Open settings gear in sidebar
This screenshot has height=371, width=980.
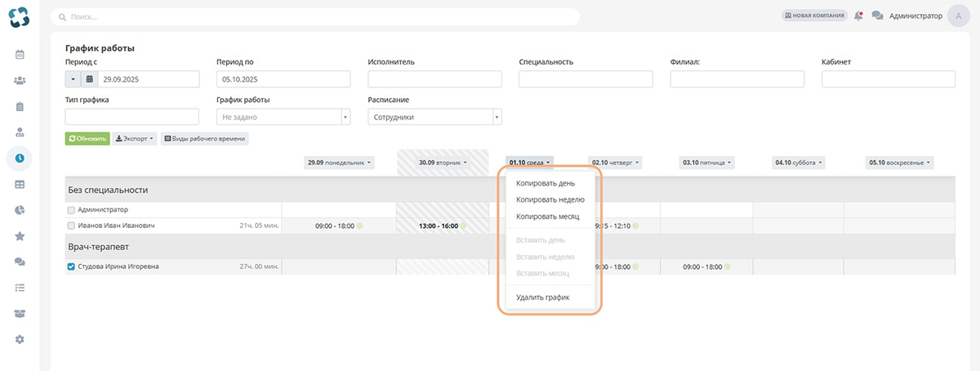click(x=20, y=339)
